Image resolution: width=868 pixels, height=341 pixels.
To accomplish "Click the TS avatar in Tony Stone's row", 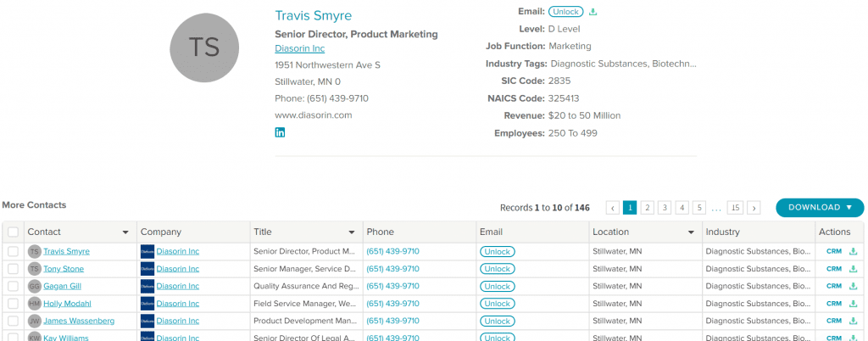I will [x=35, y=269].
